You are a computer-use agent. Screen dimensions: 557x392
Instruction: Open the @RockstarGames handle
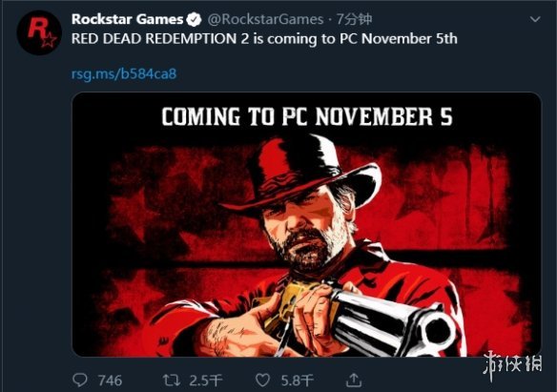pos(265,19)
